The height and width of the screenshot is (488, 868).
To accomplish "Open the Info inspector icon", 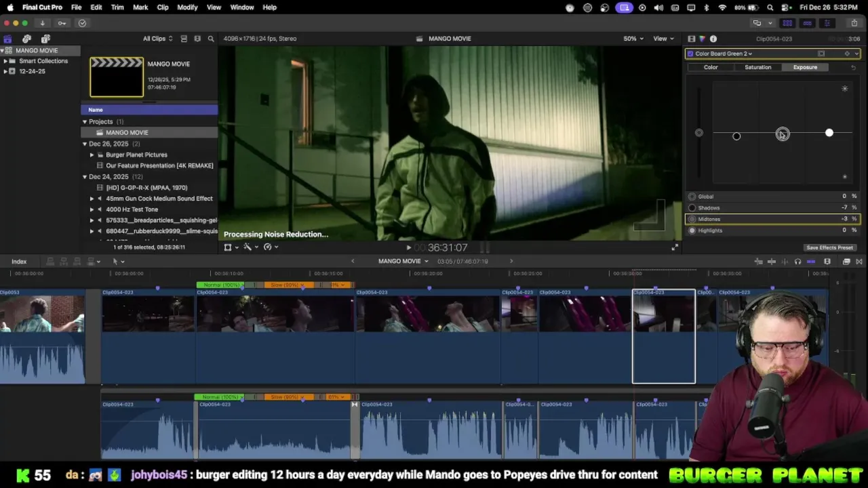I will [713, 39].
